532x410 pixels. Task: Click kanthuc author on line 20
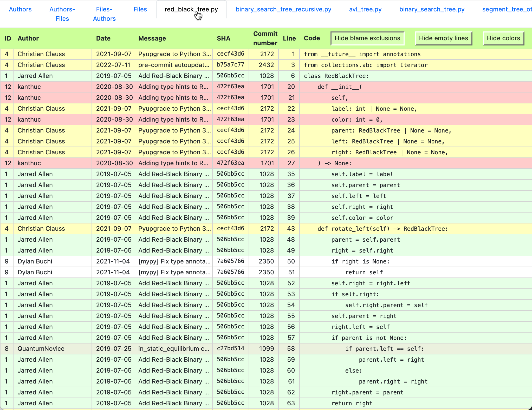[52, 87]
